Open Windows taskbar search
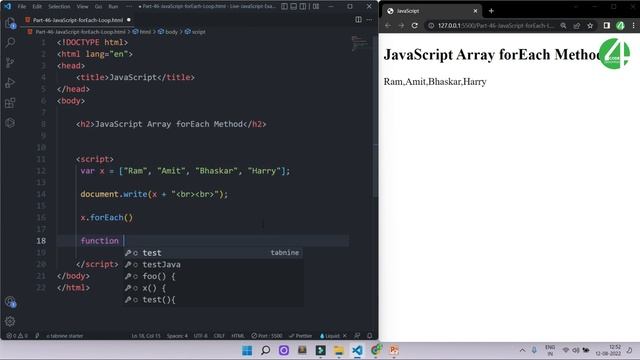The width and height of the screenshot is (640, 360). (265, 350)
